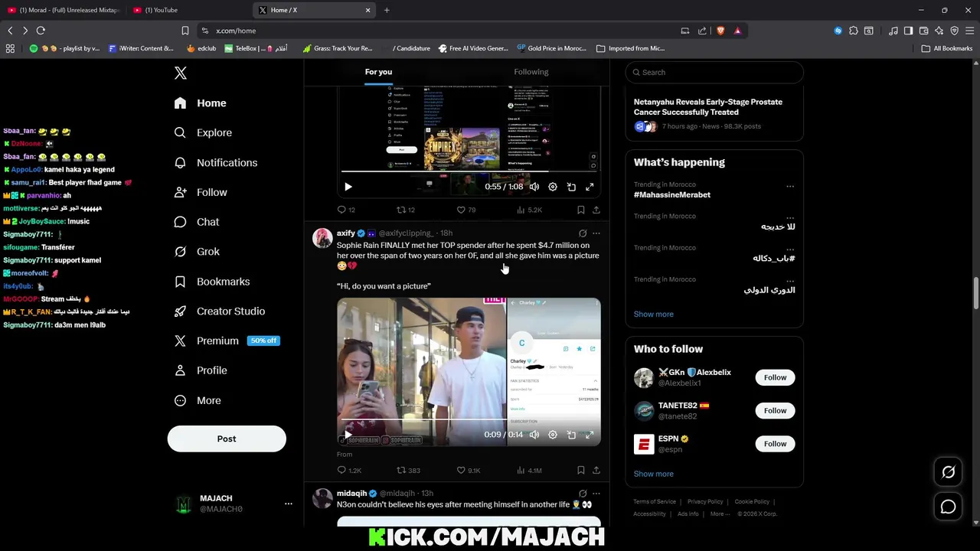Image resolution: width=980 pixels, height=551 pixels.
Task: Reply to the post with 12 comments
Action: click(346, 210)
